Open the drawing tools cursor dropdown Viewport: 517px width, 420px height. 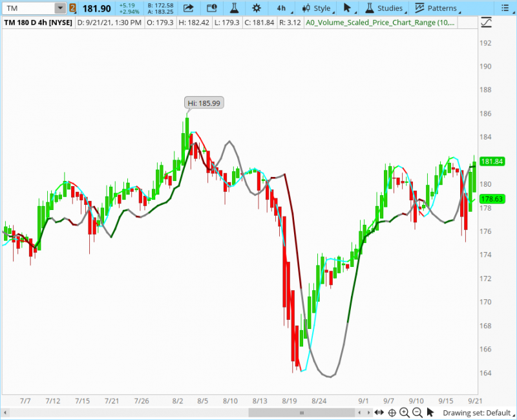point(350,8)
